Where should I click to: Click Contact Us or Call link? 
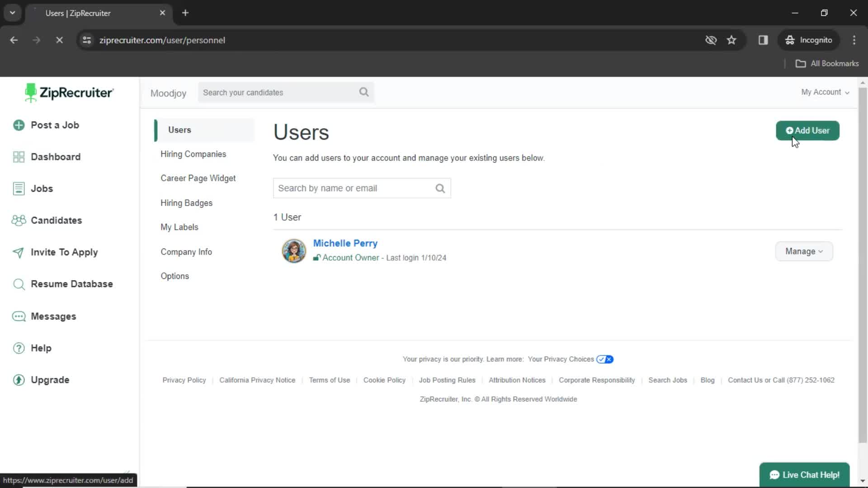coord(781,380)
